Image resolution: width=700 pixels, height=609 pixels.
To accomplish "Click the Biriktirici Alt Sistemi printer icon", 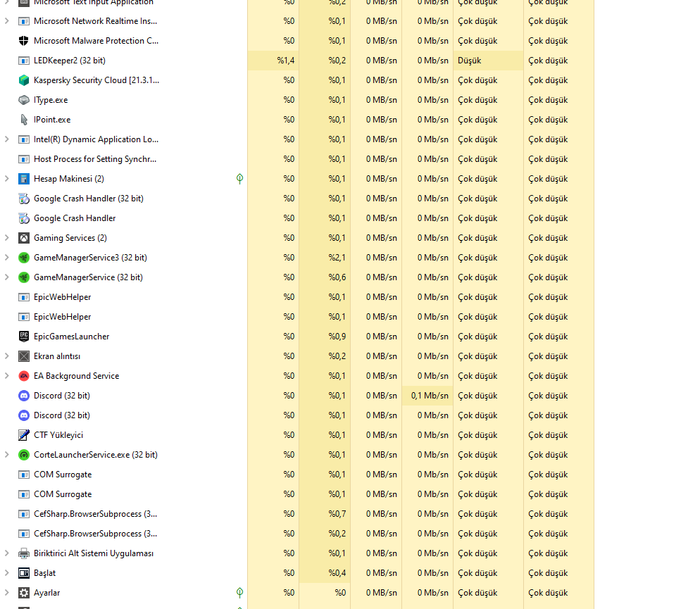I will tap(24, 553).
